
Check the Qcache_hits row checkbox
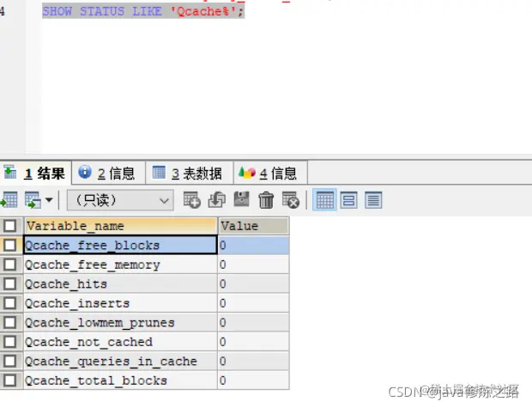(9, 283)
